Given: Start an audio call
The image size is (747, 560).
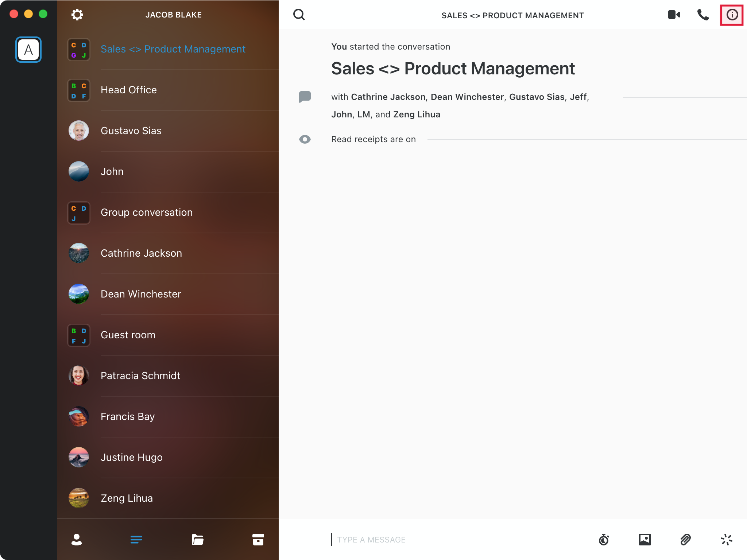Looking at the screenshot, I should click(703, 15).
